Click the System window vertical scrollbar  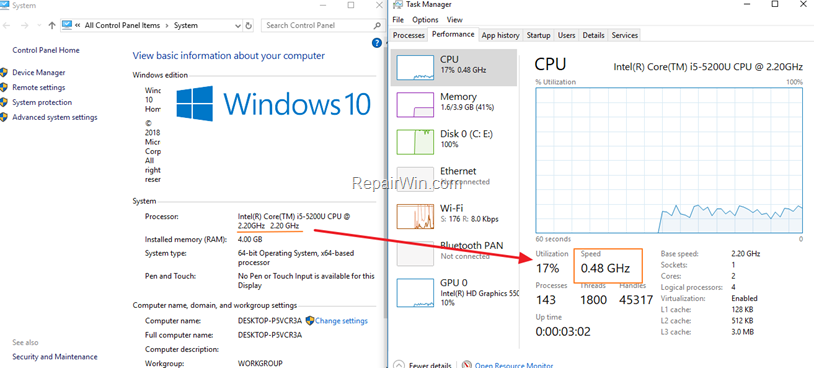[x=385, y=182]
